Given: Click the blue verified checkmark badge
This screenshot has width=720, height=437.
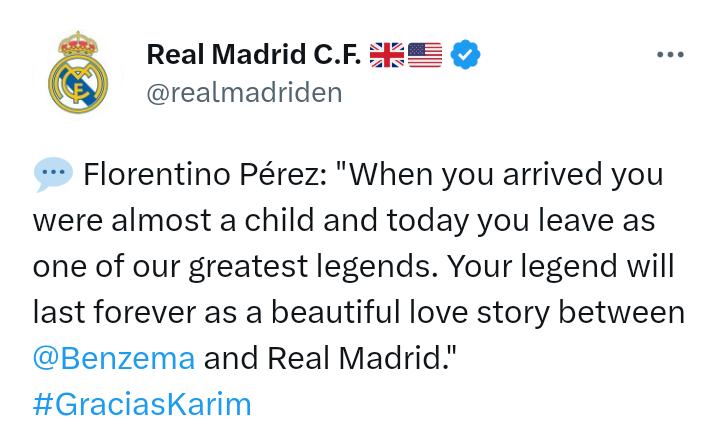Looking at the screenshot, I should [x=463, y=55].
